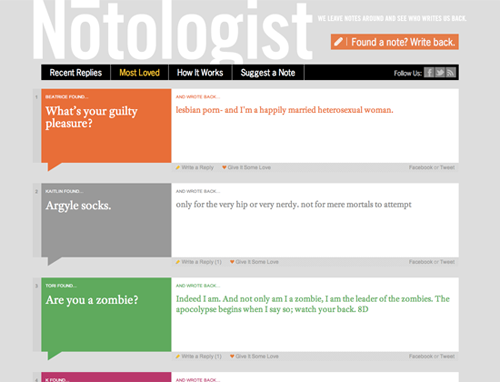Image resolution: width=500 pixels, height=382 pixels.
Task: Click Found a note? Write back button
Action: point(395,42)
